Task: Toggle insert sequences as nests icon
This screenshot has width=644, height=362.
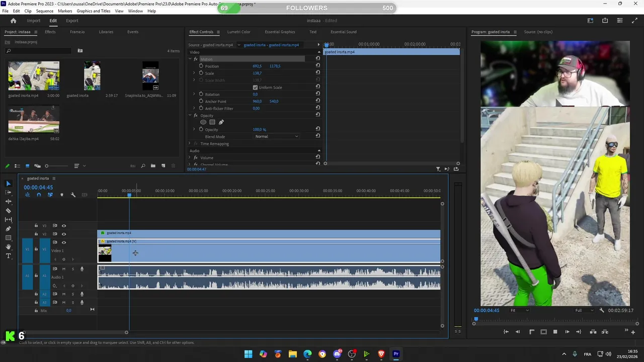Action: (27, 195)
